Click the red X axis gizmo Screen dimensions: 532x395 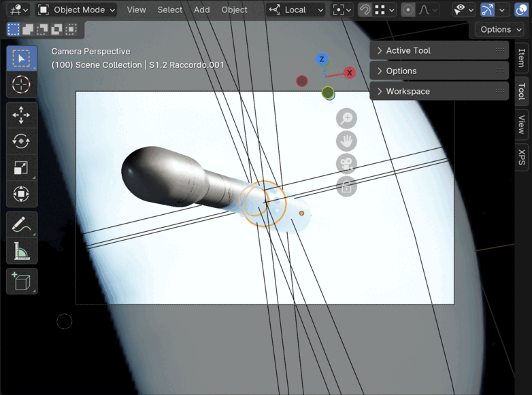tap(349, 73)
